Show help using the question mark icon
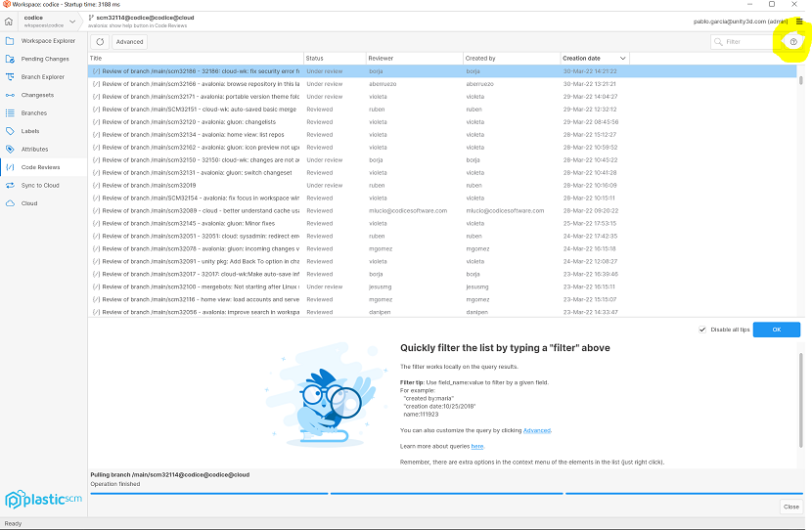 (793, 41)
